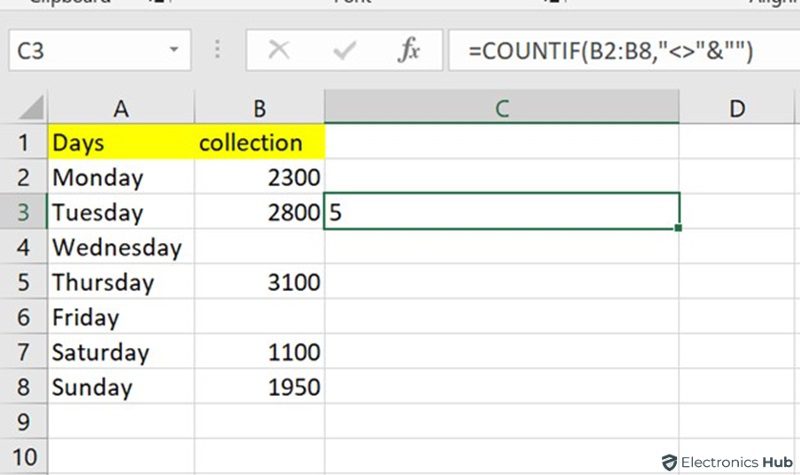
Task: Select row 7 header
Action: 23,352
